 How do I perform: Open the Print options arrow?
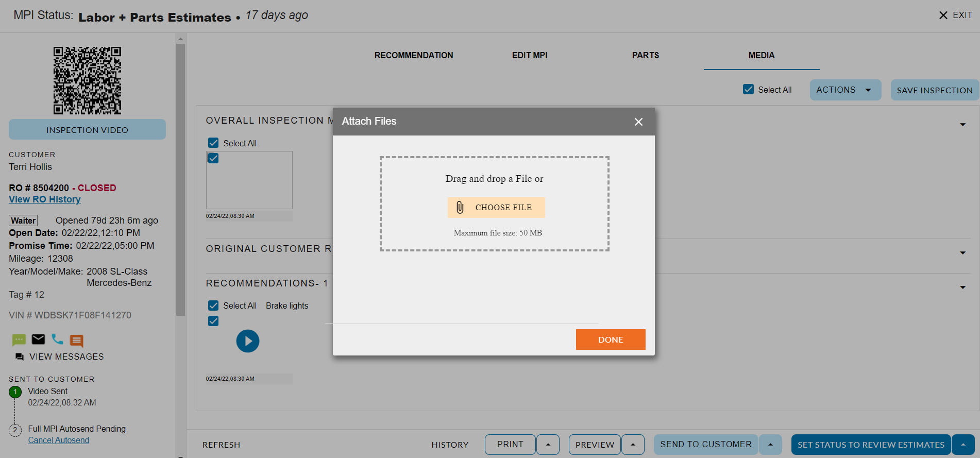tap(548, 445)
